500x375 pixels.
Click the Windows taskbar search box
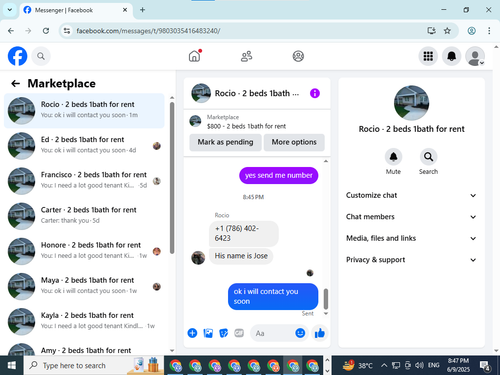pyautogui.click(x=94, y=366)
